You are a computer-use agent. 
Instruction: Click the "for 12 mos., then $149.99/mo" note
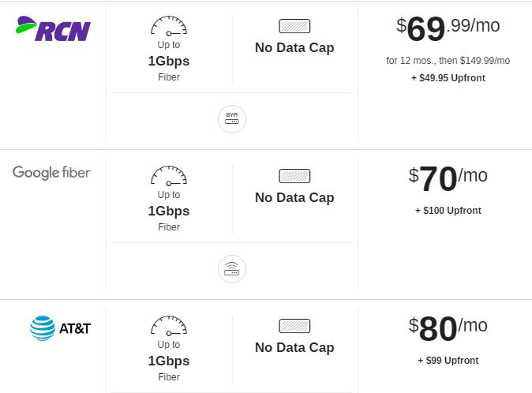coord(448,61)
